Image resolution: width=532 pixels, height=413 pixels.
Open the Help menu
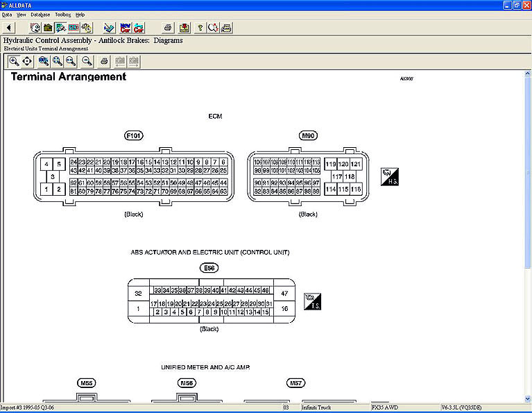(80, 14)
